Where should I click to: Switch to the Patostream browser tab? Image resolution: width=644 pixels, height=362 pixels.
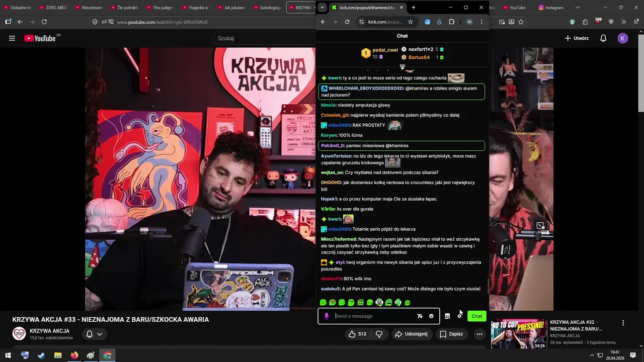pos(89,8)
